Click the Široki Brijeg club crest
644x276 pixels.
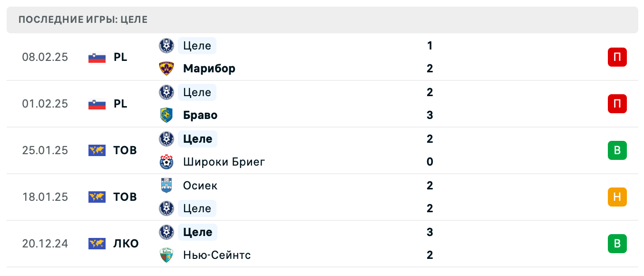pyautogui.click(x=166, y=162)
